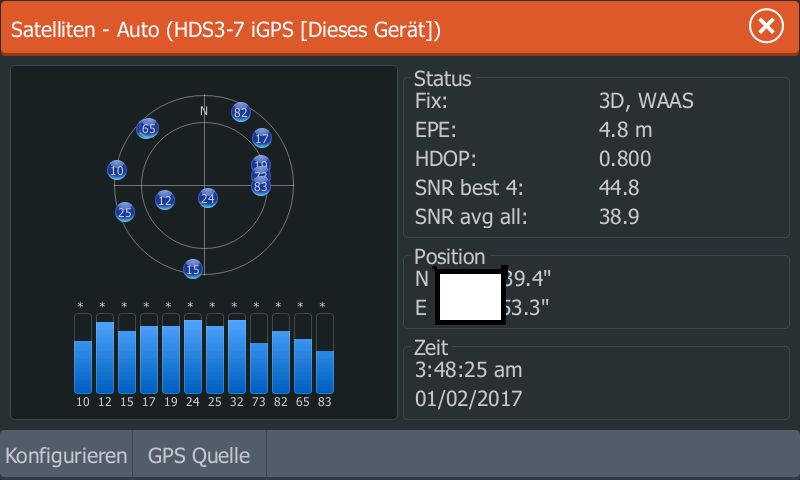800x480 pixels.
Task: Pick satellite 25 on the sky plot
Action: [125, 212]
